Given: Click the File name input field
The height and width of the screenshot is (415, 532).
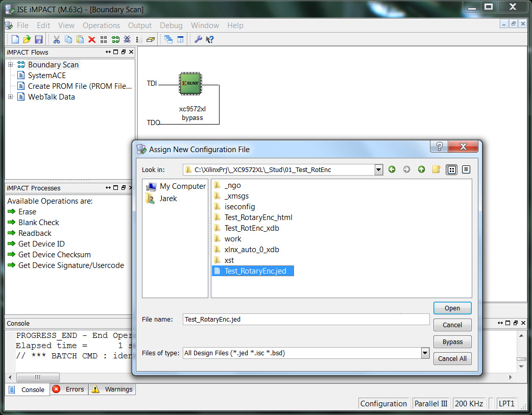Looking at the screenshot, I should (x=306, y=320).
